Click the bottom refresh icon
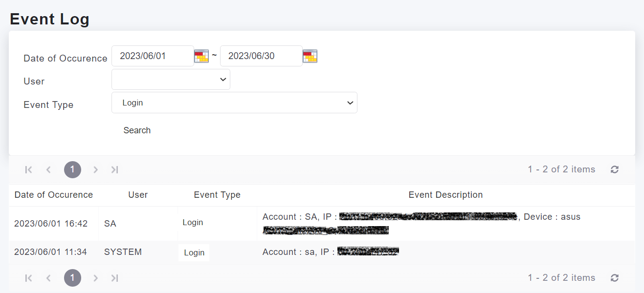The width and height of the screenshot is (644, 293). [615, 278]
